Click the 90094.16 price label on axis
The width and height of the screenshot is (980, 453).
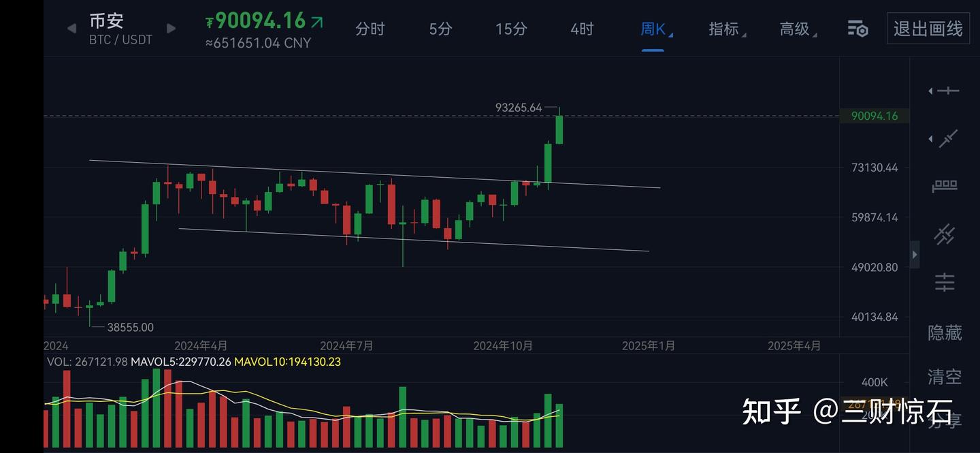875,116
